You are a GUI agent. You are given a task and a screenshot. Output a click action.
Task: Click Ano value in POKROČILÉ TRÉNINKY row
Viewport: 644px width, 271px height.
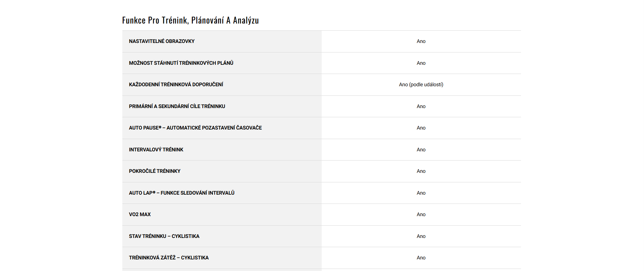421,171
